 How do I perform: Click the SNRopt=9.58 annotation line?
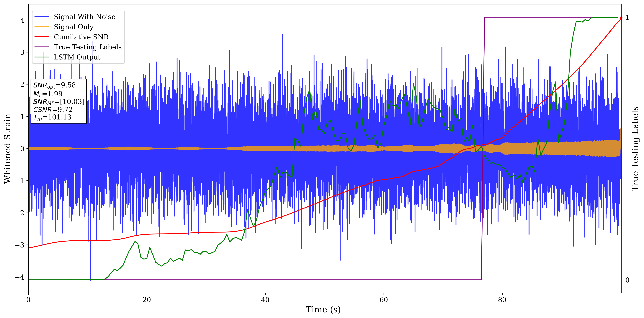click(54, 85)
